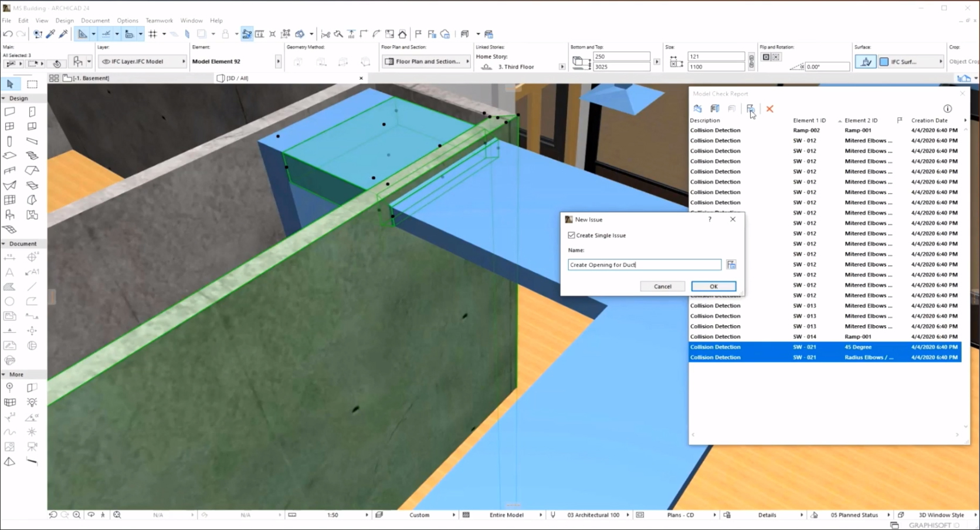Select the Arrow tool in toolbox
Screen dimensions: 980x530
[10, 85]
